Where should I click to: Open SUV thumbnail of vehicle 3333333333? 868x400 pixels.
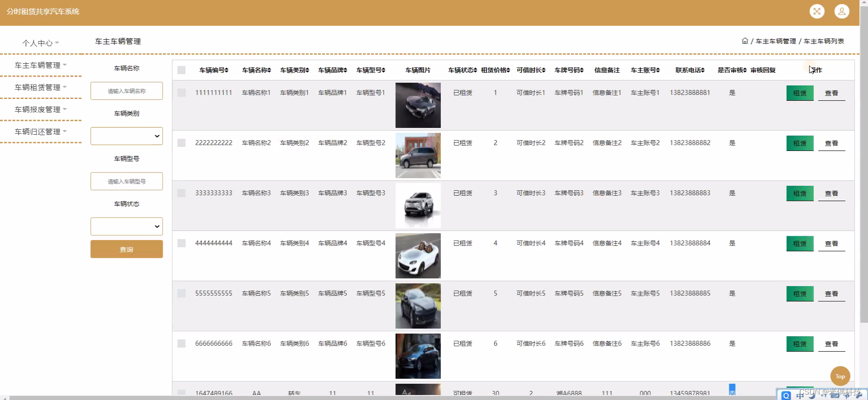pyautogui.click(x=418, y=206)
